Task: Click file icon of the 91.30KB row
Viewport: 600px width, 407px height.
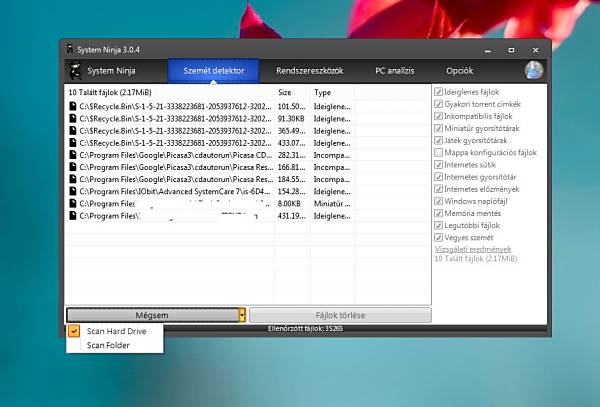Action: point(72,118)
